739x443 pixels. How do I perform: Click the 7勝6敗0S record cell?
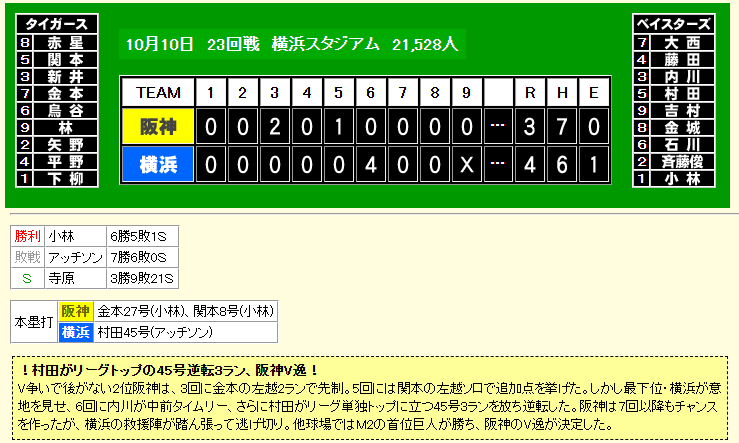142,258
